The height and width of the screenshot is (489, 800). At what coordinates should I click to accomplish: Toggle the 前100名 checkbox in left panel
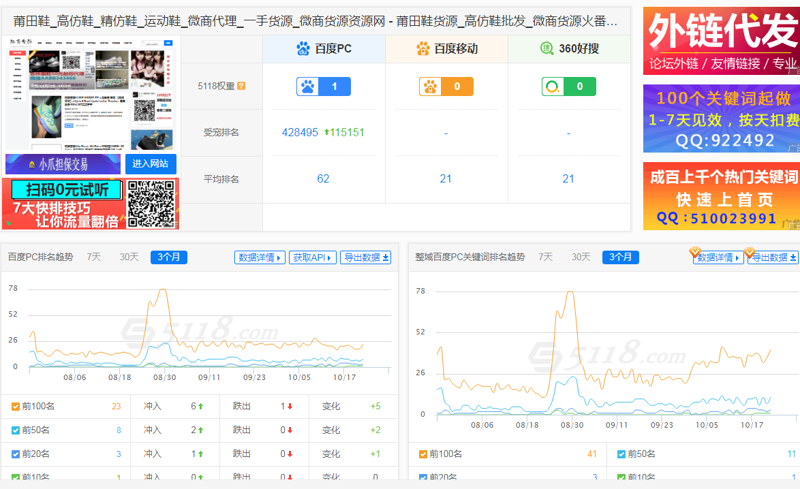(x=15, y=407)
